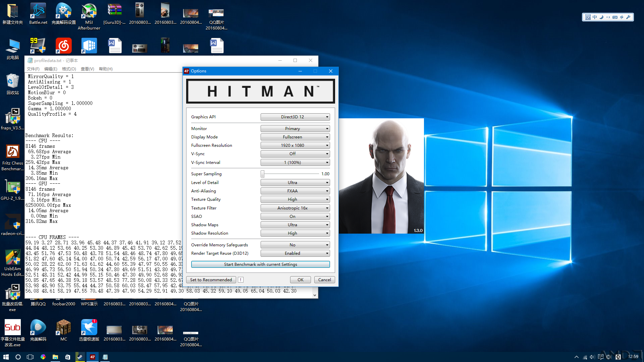644x362 pixels.
Task: Click the Notepad taskbar icon
Action: click(x=105, y=357)
